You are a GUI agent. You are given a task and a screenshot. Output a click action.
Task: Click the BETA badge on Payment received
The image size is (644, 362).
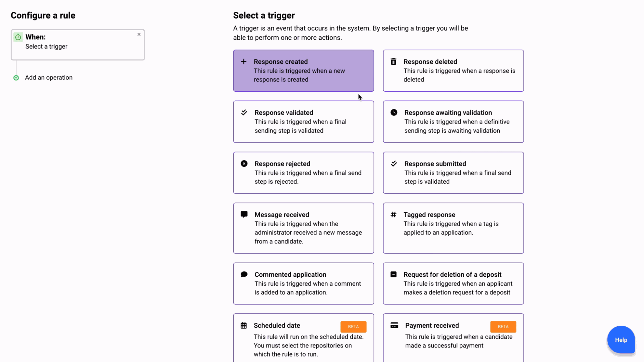pos(503,327)
